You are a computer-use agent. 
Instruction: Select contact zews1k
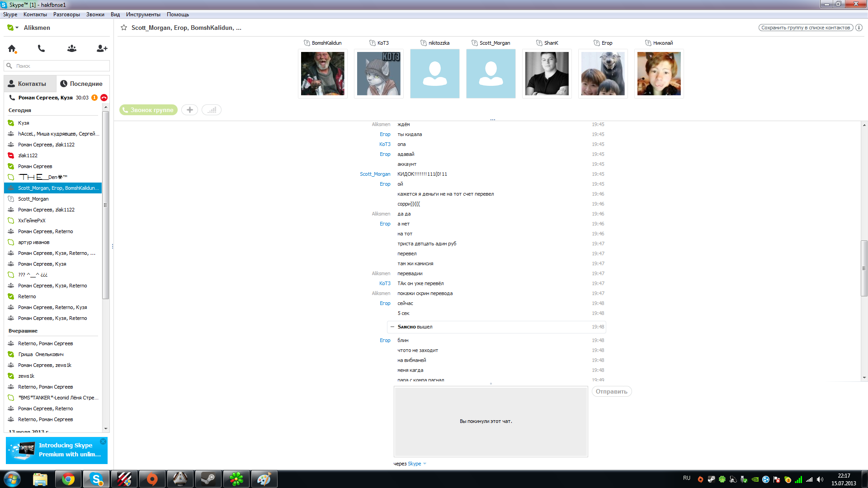[x=53, y=376]
